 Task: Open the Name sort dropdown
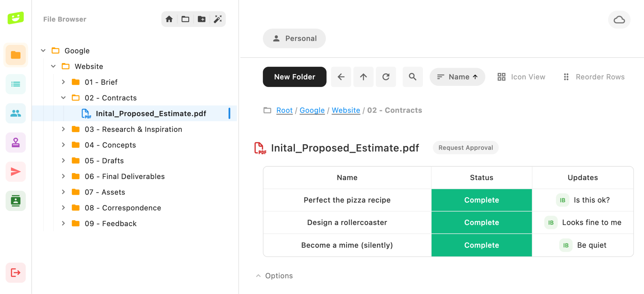(457, 77)
